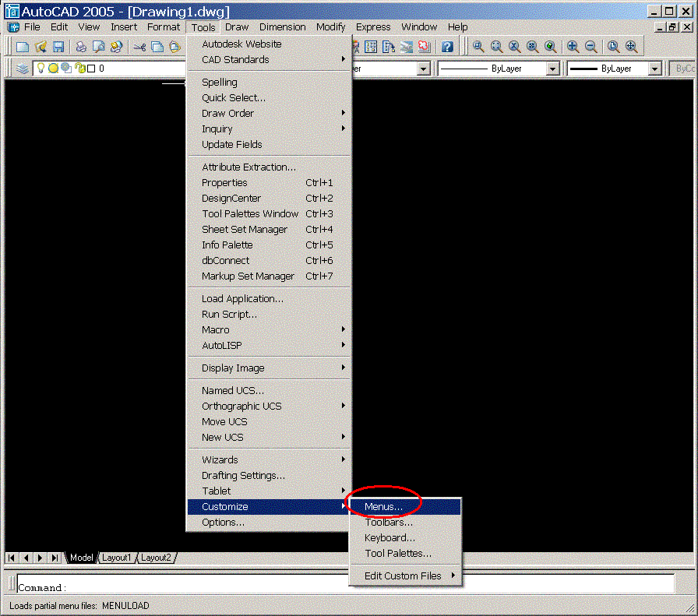
Task: Choose Options... in the Tools menu
Action: click(223, 523)
